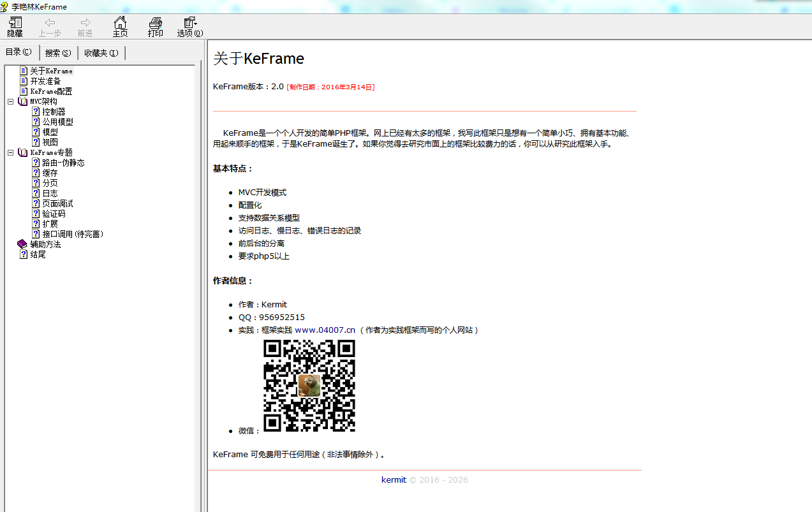This screenshot has width=812, height=512.
Task: Click the 要求php5以上 bullet text
Action: (264, 256)
